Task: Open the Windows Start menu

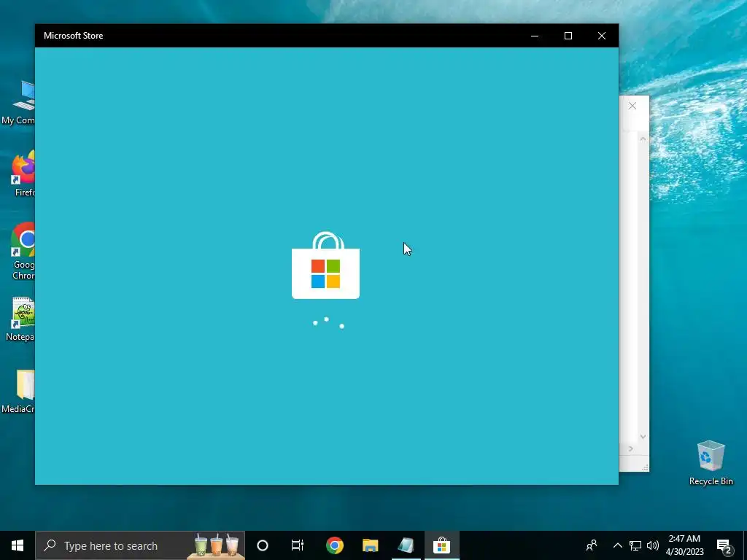Action: point(18,545)
